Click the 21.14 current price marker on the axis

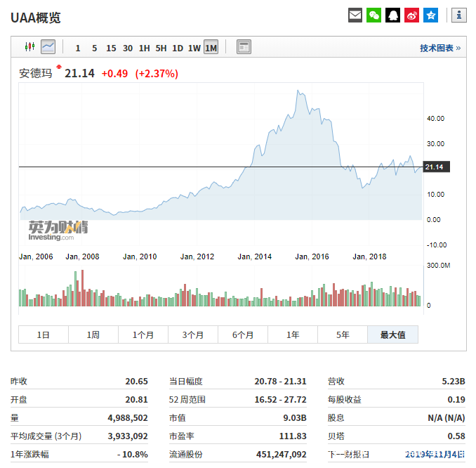(436, 167)
